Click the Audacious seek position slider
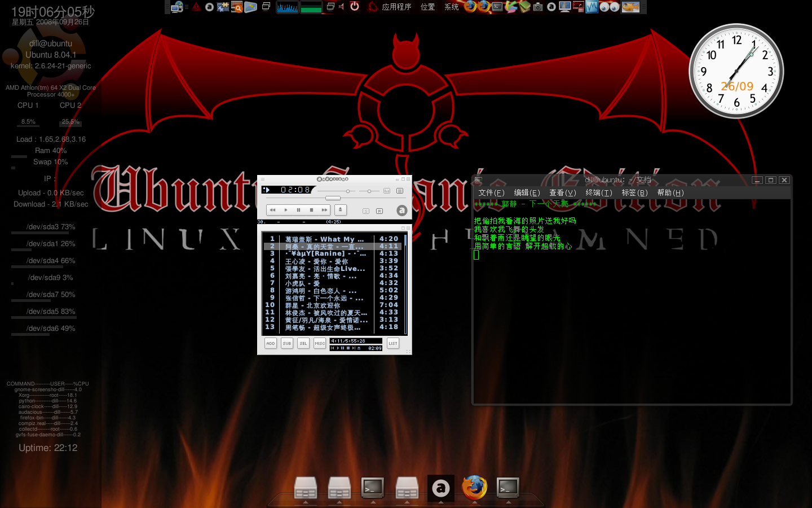 click(333, 198)
